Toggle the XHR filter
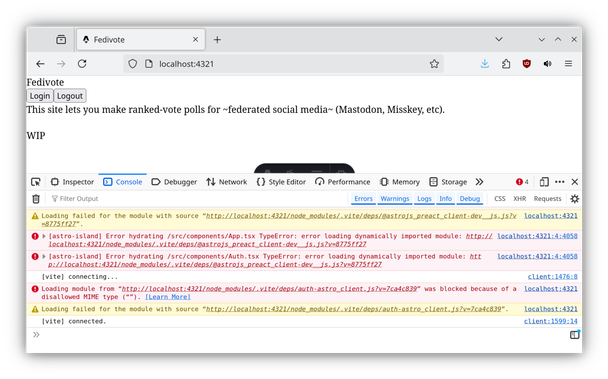The height and width of the screenshot is (379, 608). click(x=520, y=199)
